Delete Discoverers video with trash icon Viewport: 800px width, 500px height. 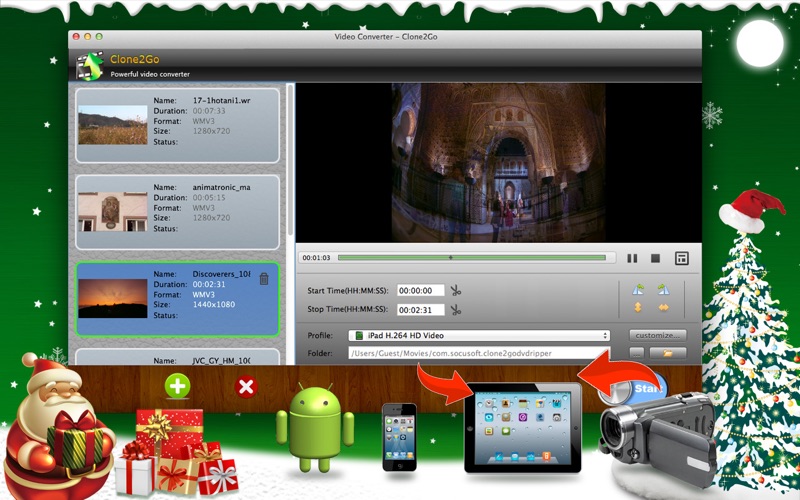264,279
